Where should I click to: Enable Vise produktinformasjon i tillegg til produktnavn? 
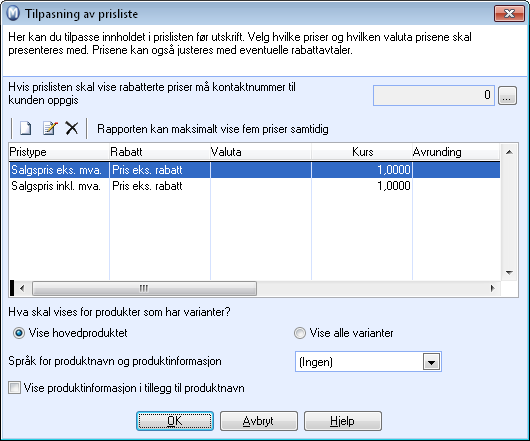(15, 388)
